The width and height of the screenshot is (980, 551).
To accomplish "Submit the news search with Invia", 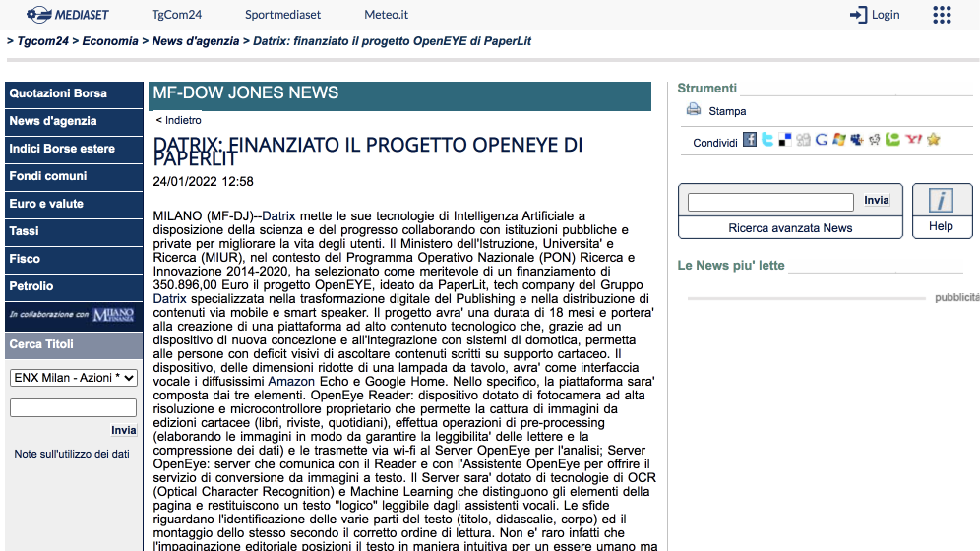I will coord(877,200).
